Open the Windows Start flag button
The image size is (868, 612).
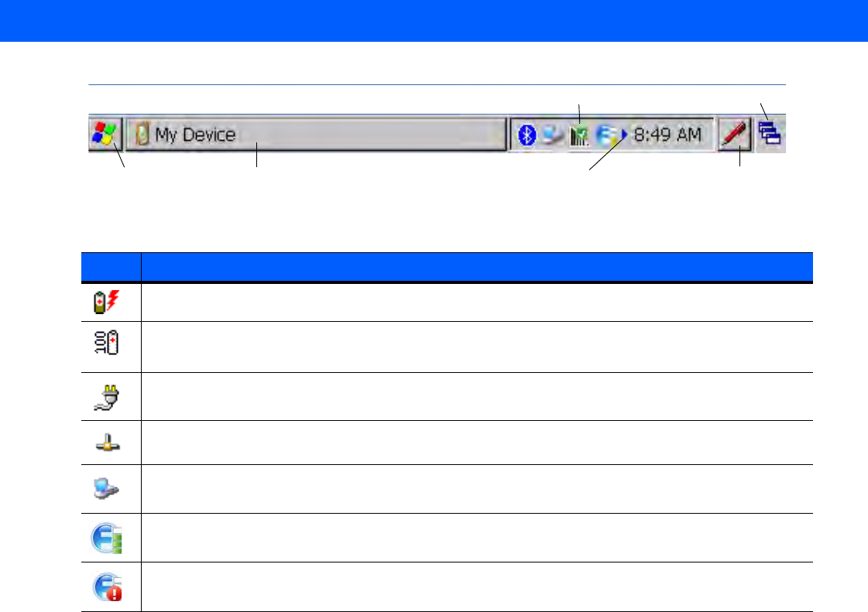[x=105, y=134]
